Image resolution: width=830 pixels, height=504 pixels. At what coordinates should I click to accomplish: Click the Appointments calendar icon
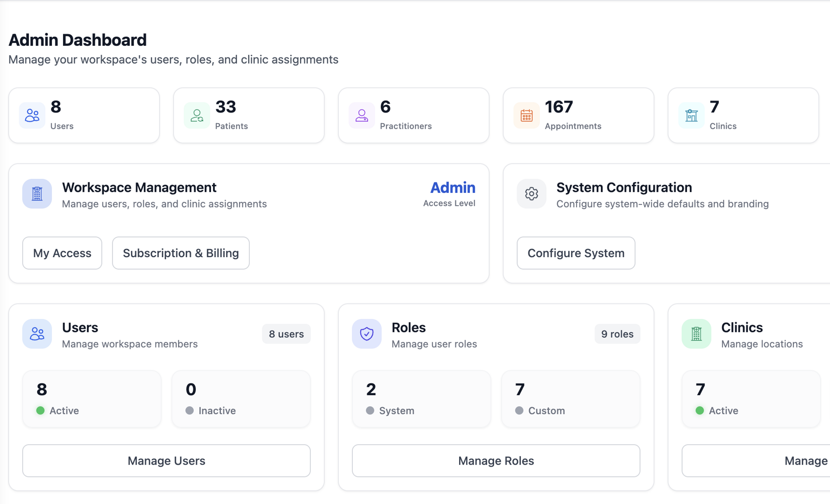pos(527,115)
